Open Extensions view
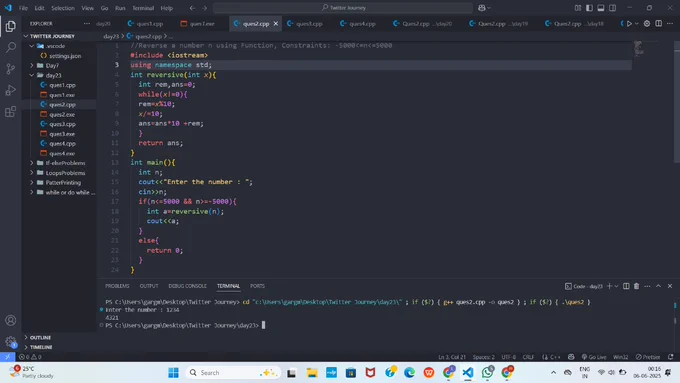 (x=10, y=112)
